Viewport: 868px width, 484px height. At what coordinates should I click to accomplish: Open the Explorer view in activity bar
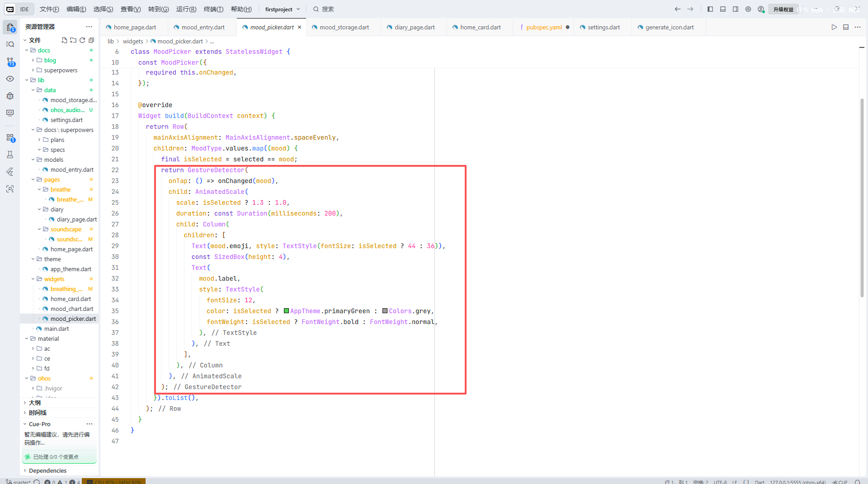pos(10,27)
